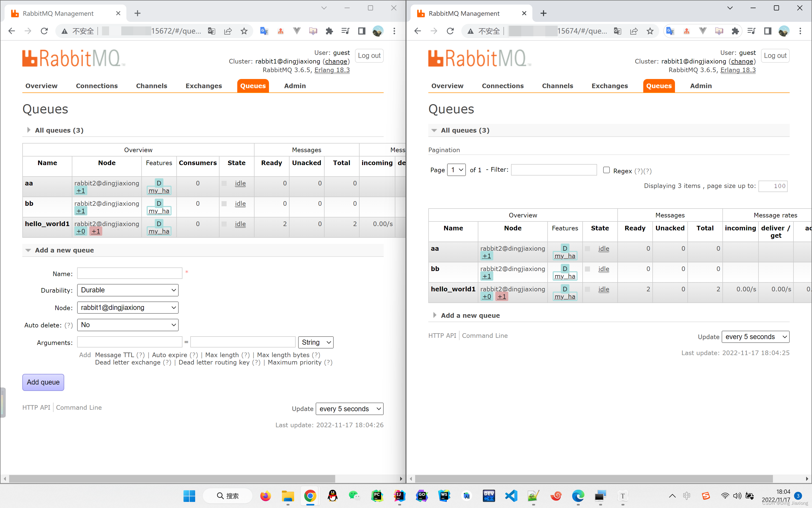Focus the Arguments key field
This screenshot has width=812, height=508.
point(130,342)
